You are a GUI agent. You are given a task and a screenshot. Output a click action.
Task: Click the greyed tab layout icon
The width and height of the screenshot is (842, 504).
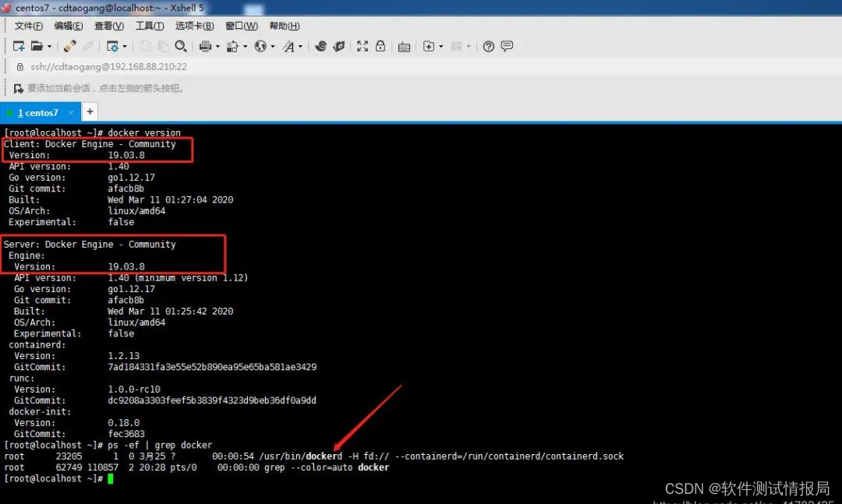(456, 46)
